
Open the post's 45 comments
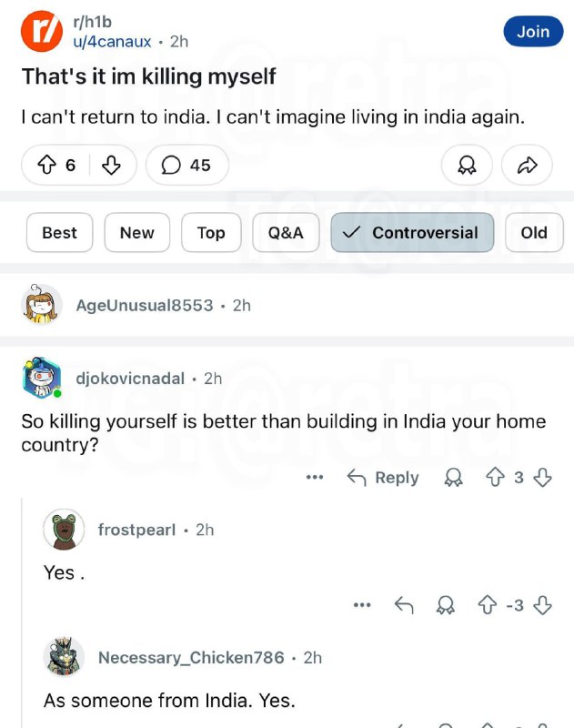click(x=186, y=165)
